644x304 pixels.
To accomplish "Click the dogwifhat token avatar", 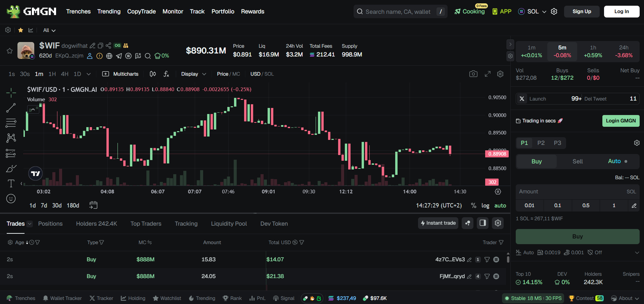I will (x=26, y=50).
